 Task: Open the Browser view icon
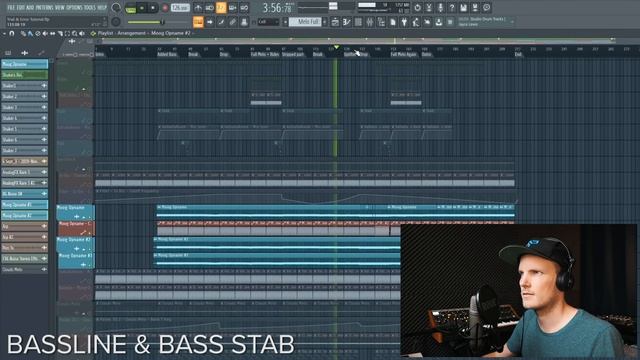381,22
